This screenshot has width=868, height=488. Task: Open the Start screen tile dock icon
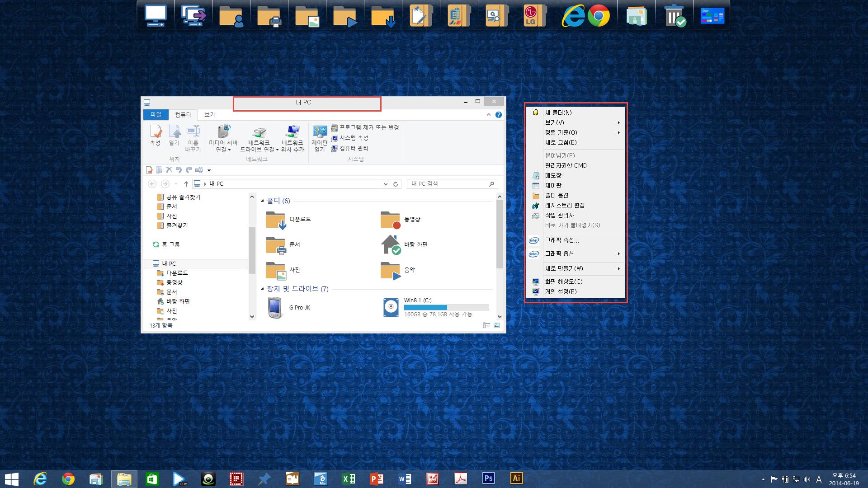[712, 16]
